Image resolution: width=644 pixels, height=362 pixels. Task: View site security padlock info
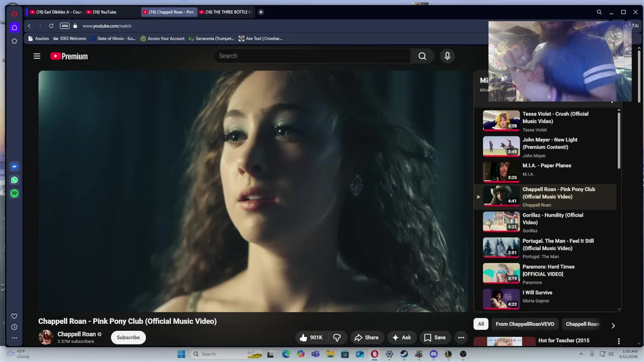(x=75, y=26)
